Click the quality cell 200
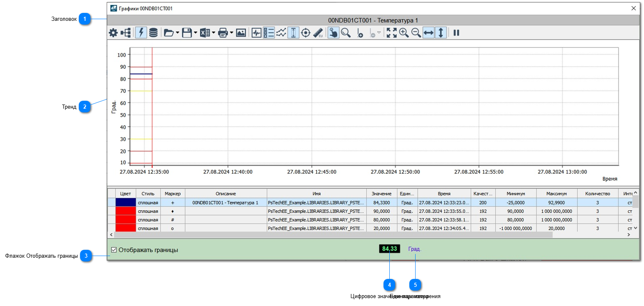Viewport: 644px width, 306px height. (x=483, y=203)
